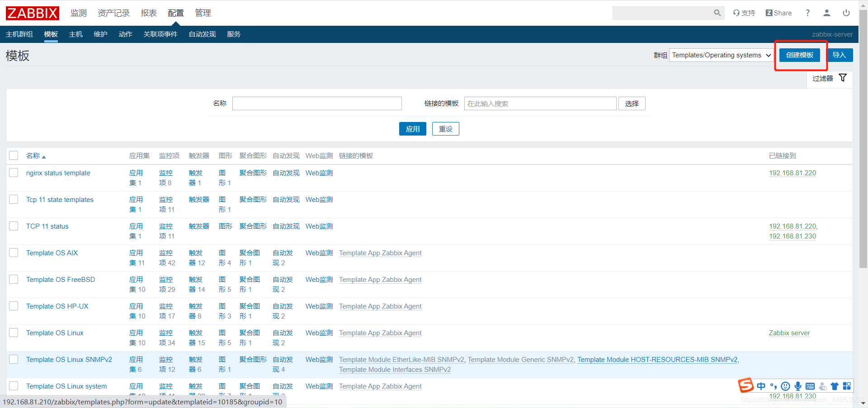Image resolution: width=868 pixels, height=408 pixels.
Task: Tick the select-all checkbox in table header
Action: [14, 155]
